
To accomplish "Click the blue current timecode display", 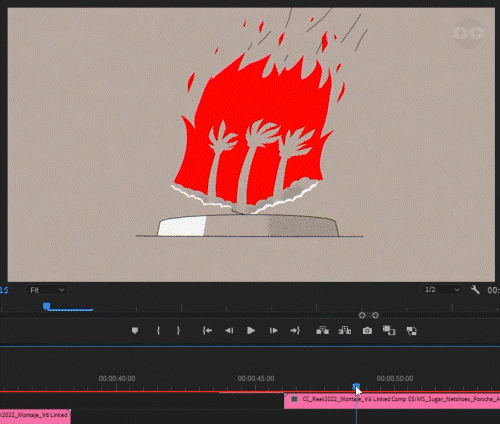I will [x=4, y=290].
